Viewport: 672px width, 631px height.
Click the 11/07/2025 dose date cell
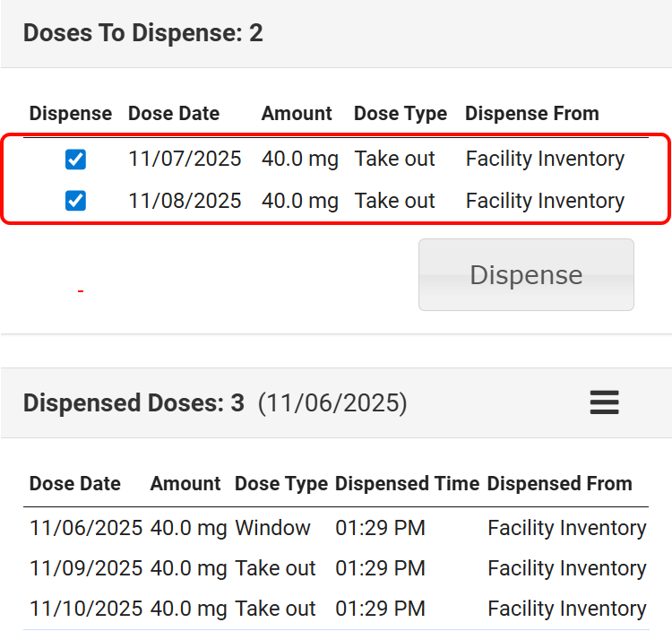pos(185,160)
